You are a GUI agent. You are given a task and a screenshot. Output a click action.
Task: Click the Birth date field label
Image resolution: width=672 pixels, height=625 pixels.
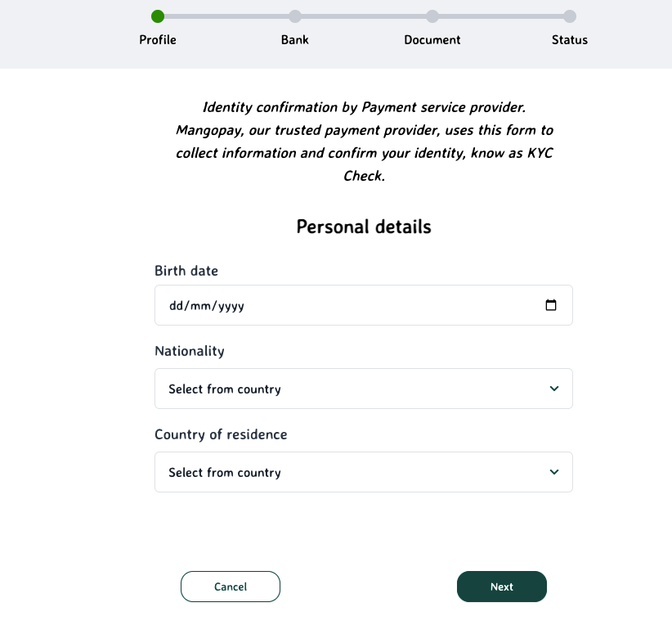[186, 271]
